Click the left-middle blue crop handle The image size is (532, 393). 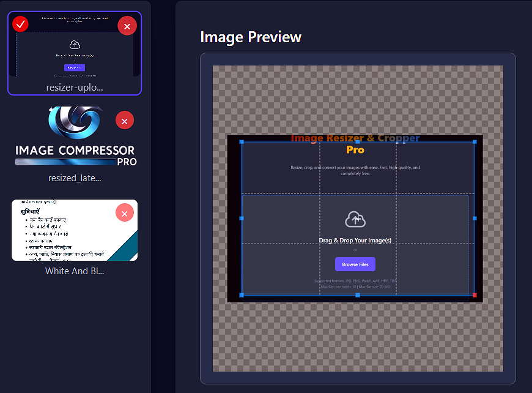[x=243, y=218]
